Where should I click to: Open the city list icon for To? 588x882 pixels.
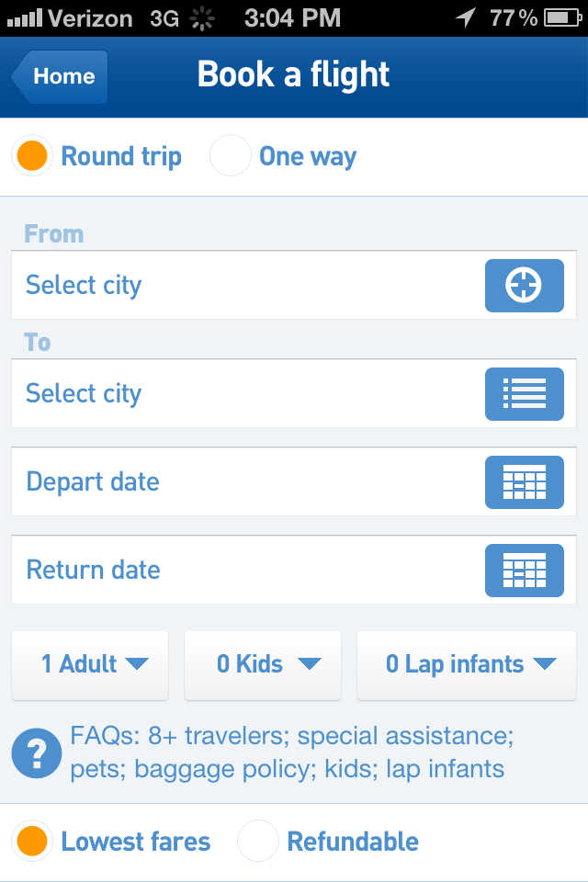click(x=524, y=394)
